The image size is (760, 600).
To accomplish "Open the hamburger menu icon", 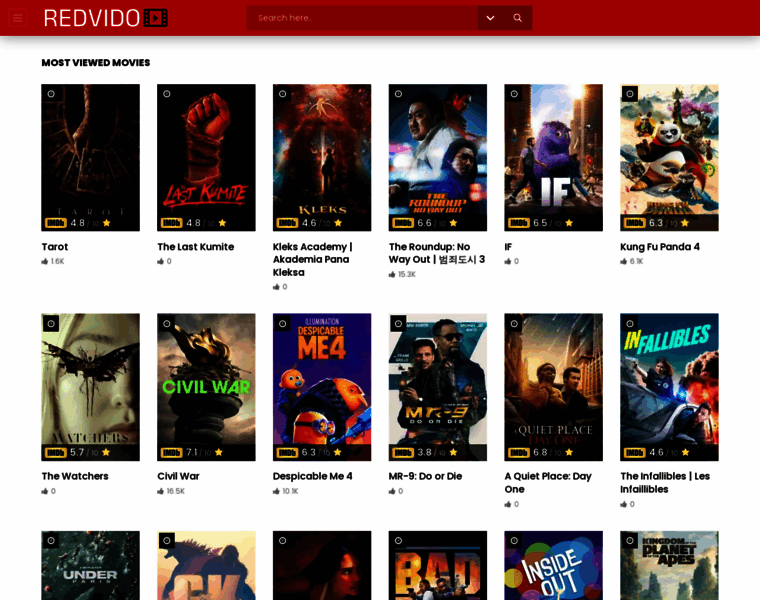I will click(x=18, y=18).
